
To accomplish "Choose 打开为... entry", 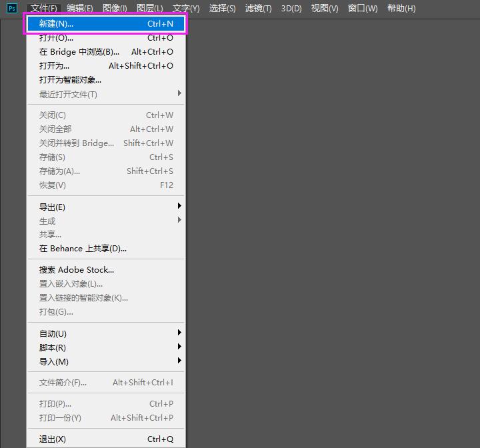I will [106, 66].
